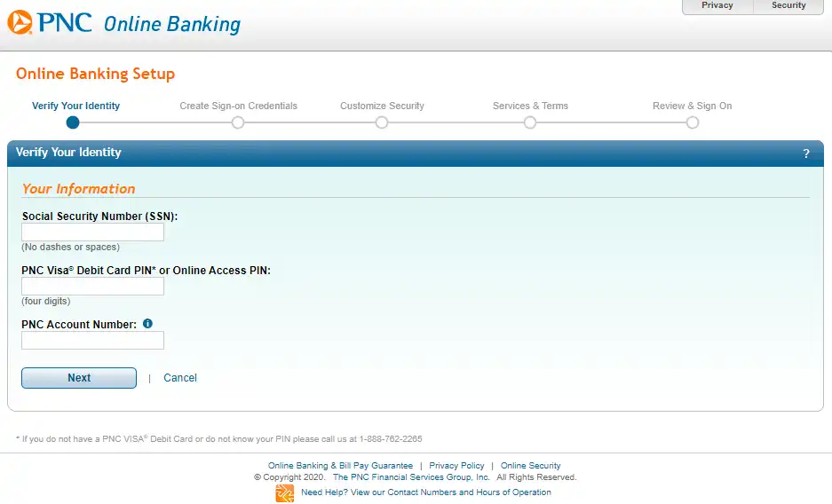The image size is (832, 504).
Task: Open the Online Security footer link
Action: (531, 465)
